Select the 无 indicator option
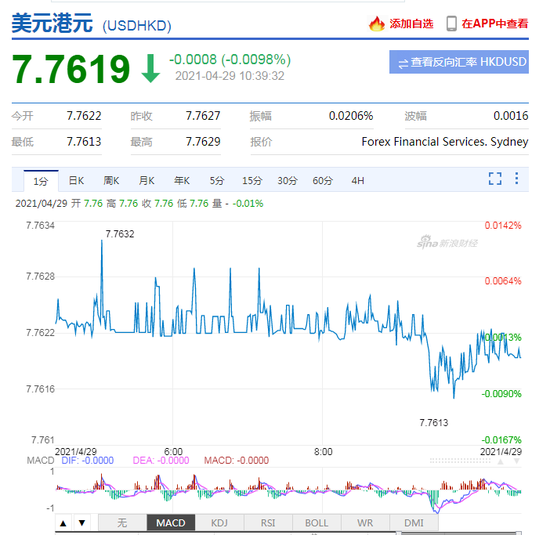The image size is (550, 535). click(x=122, y=523)
